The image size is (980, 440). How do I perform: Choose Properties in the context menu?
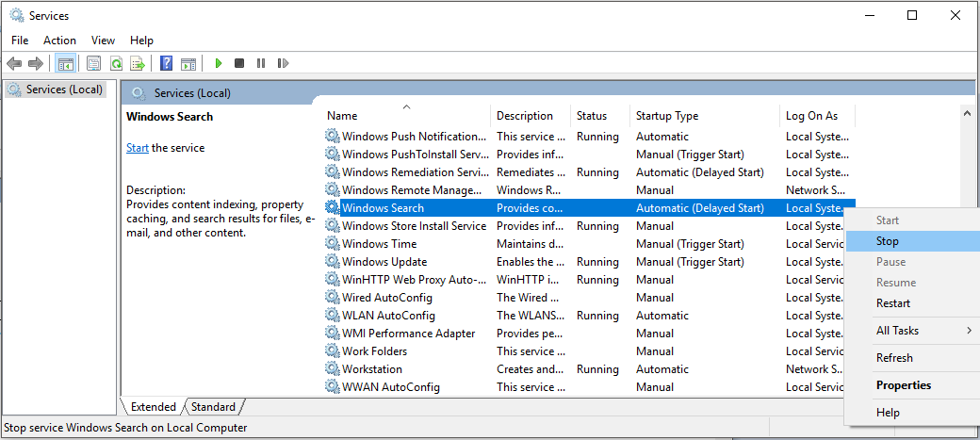(913, 385)
